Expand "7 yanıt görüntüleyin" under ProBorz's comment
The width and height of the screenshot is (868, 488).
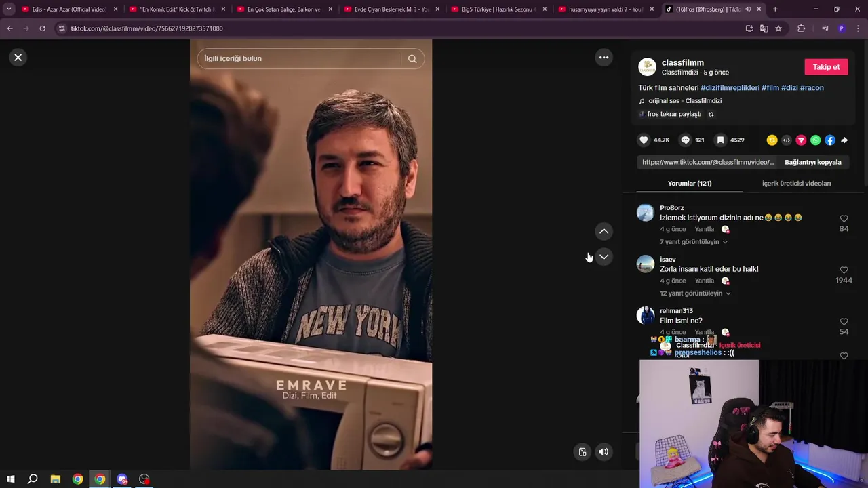tap(693, 242)
